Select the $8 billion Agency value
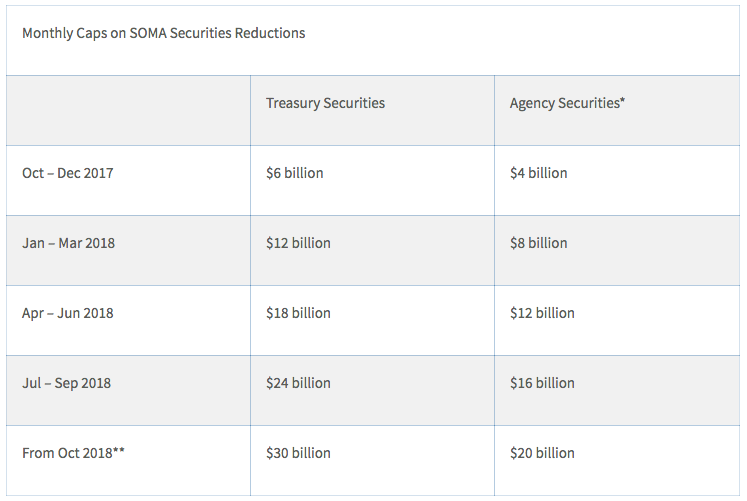 pyautogui.click(x=539, y=243)
